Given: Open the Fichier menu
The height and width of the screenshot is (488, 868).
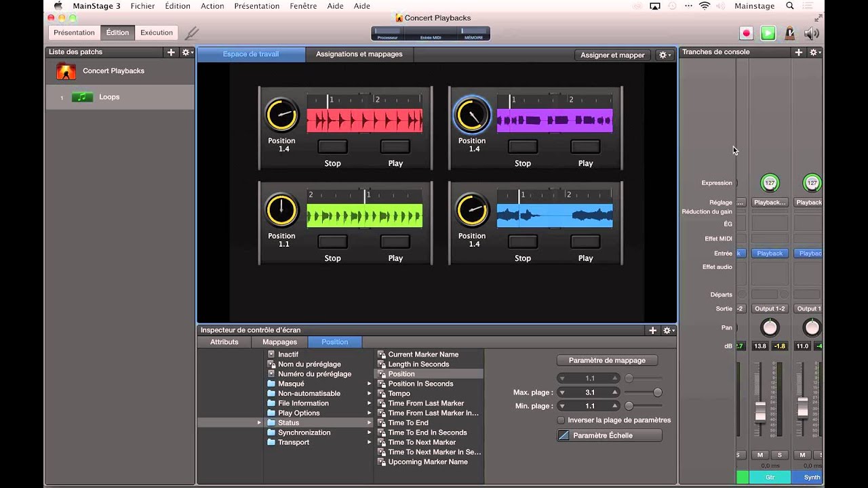Looking at the screenshot, I should tap(142, 6).
